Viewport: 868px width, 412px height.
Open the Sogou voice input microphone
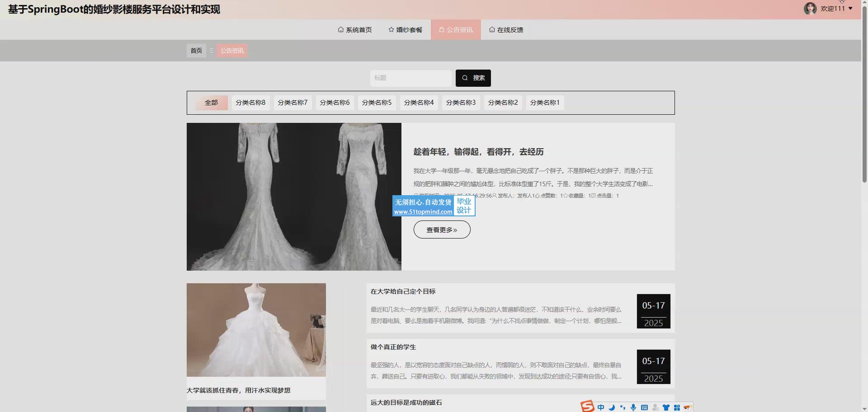pos(633,407)
